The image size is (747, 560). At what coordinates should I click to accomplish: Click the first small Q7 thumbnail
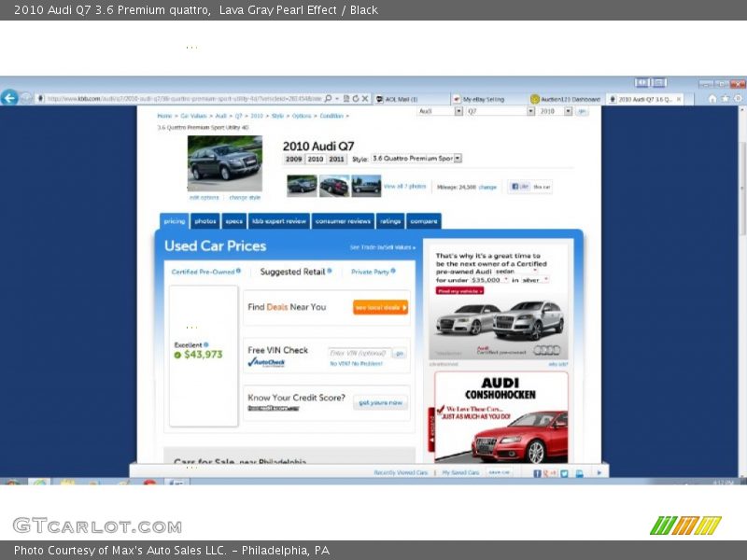pyautogui.click(x=302, y=186)
